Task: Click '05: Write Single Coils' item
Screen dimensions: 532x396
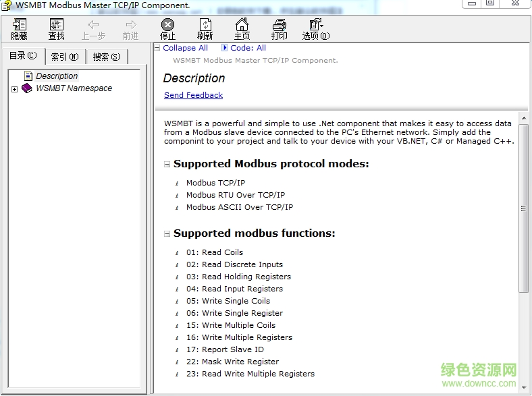Action: 228,301
